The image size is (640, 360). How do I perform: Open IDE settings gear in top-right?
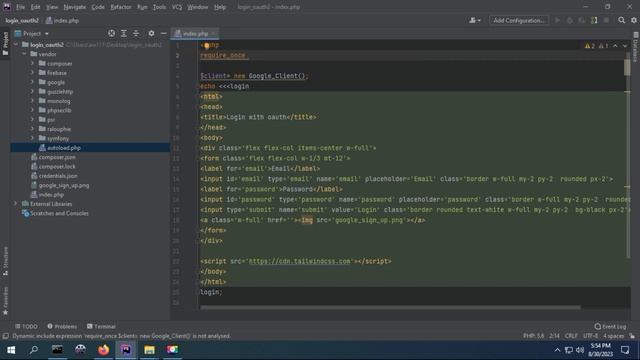pyautogui.click(x=634, y=20)
